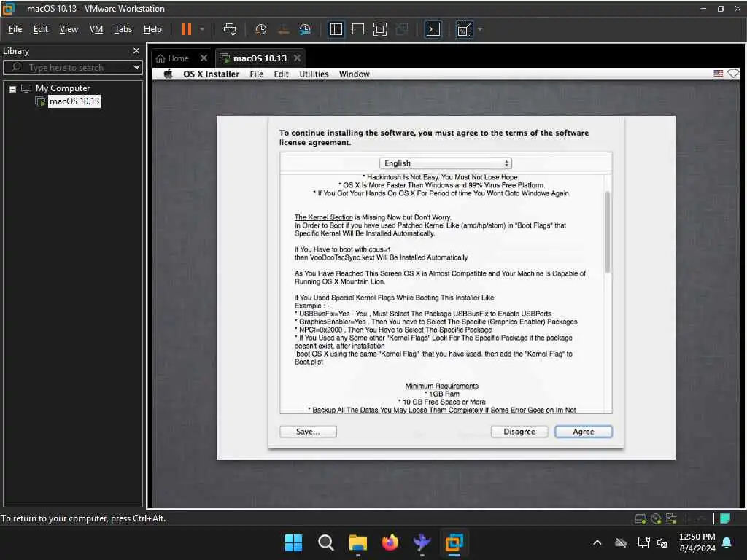
Task: Open the stretch options dropdown arrow
Action: 480,29
